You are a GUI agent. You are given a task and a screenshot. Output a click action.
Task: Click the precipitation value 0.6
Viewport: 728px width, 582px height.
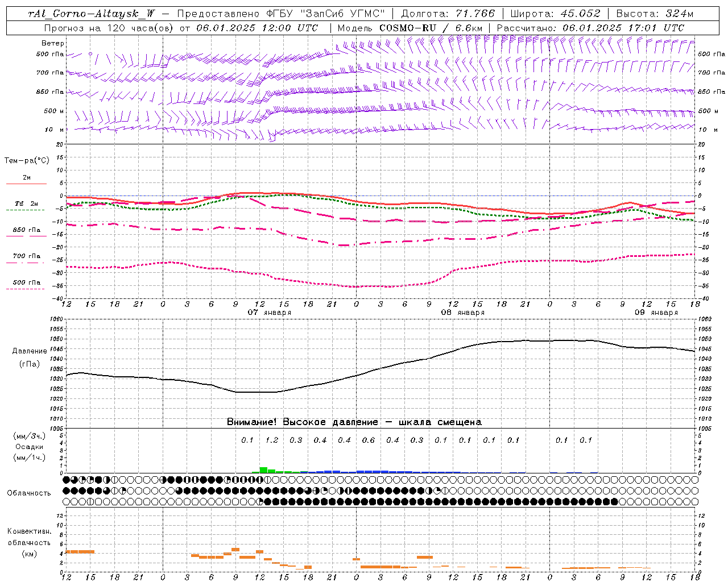coord(369,440)
